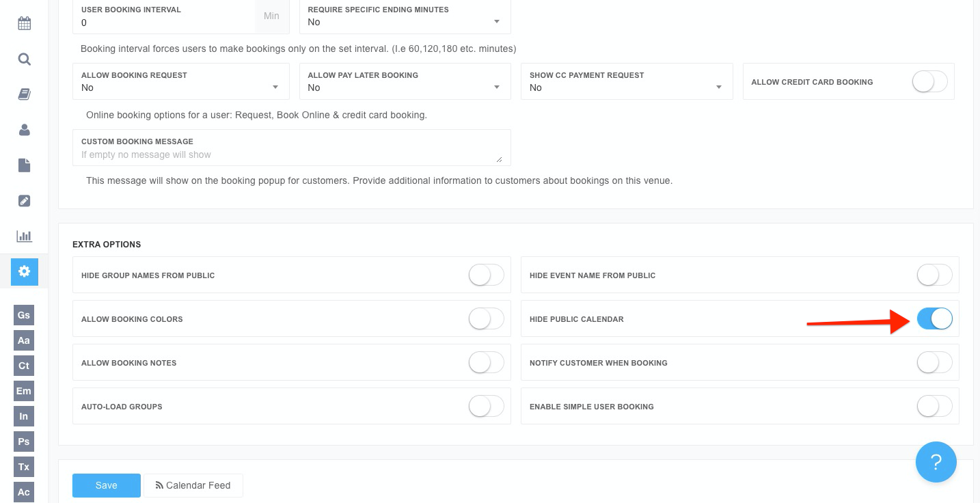Select the Gs sidebar shortcut
Viewport: 980px width, 503px height.
pos(24,315)
